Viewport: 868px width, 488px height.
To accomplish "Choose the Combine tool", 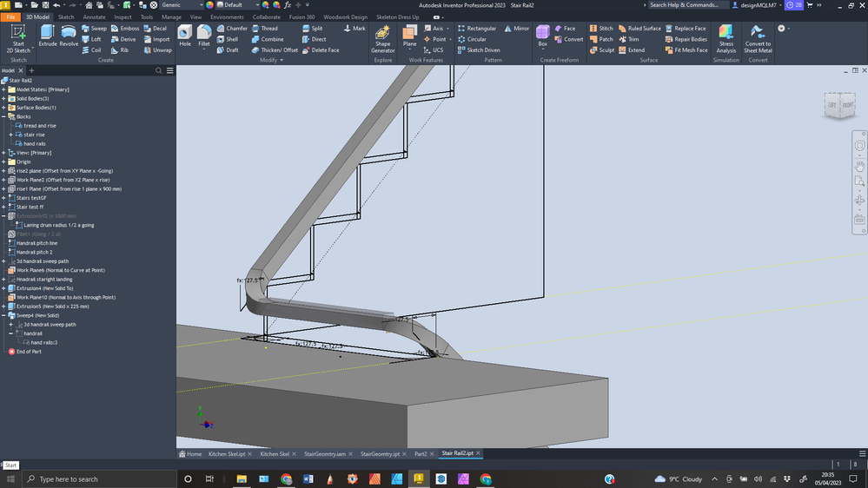I will click(x=268, y=39).
